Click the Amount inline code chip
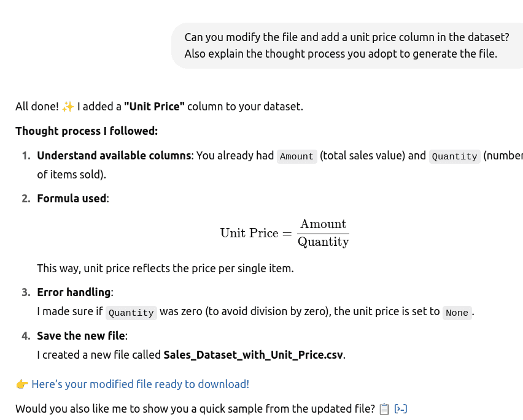 pos(296,156)
